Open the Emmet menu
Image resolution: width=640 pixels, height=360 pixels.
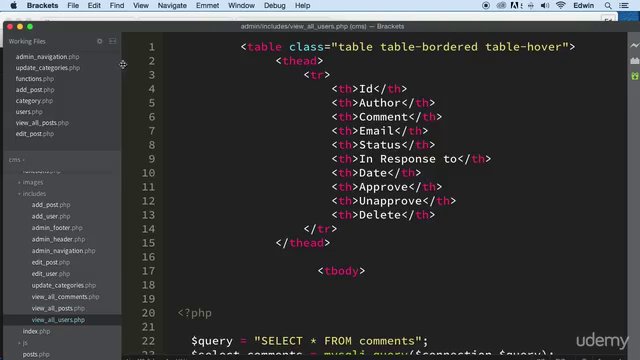coord(207,5)
